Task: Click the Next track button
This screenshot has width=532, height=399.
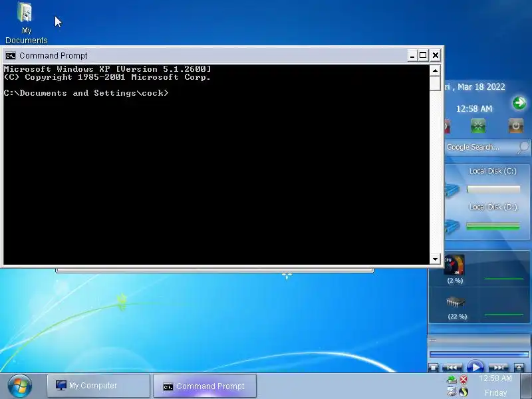Action: click(498, 368)
